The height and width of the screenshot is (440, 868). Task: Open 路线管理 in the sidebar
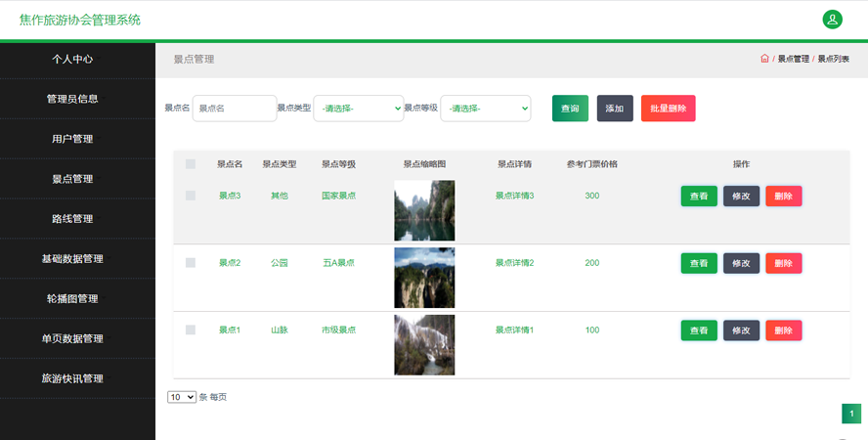pyautogui.click(x=72, y=219)
